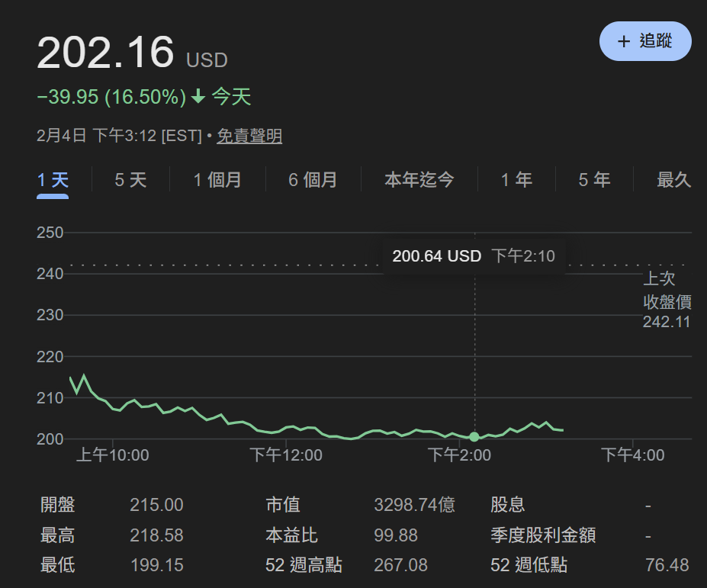The width and height of the screenshot is (707, 588).
Task: Click the green down arrow beside 16.50%
Action: (x=198, y=97)
